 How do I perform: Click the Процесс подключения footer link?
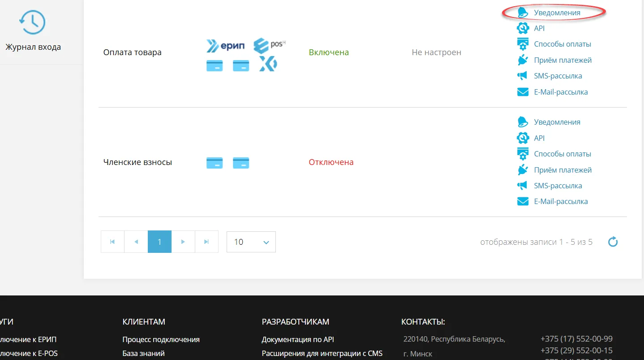pos(160,339)
